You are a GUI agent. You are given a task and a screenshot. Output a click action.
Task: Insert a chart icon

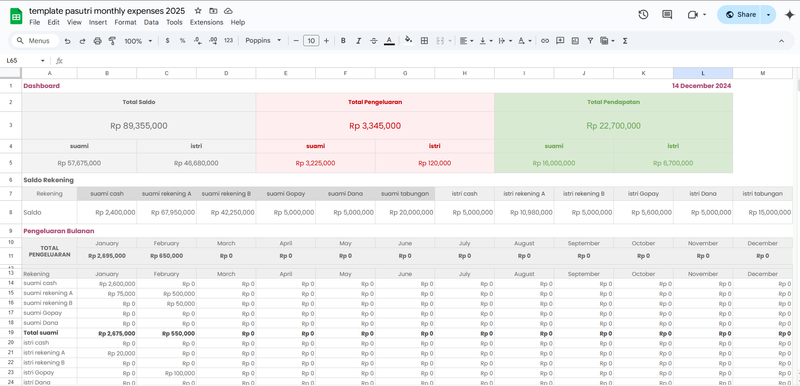point(575,41)
